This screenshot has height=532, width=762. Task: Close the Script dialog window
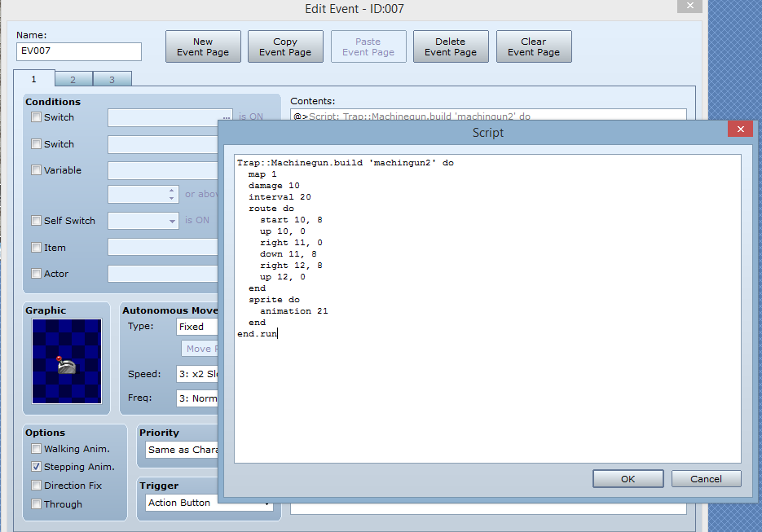tap(739, 130)
